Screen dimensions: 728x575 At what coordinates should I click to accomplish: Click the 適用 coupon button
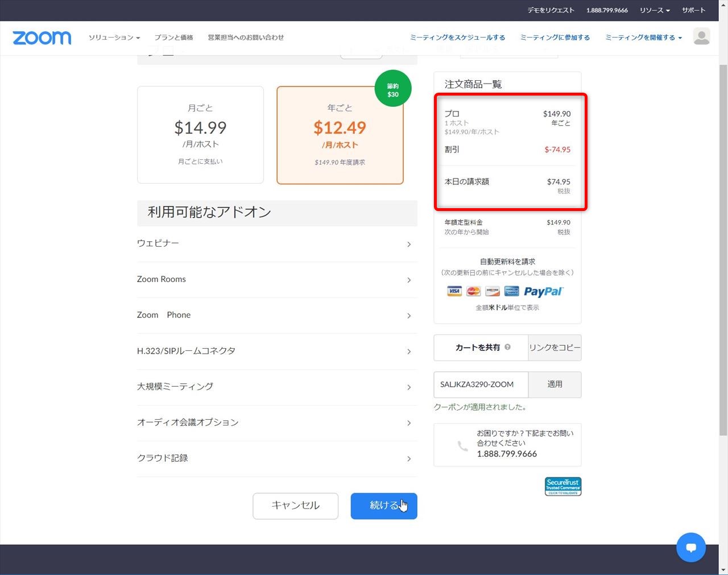pos(555,384)
